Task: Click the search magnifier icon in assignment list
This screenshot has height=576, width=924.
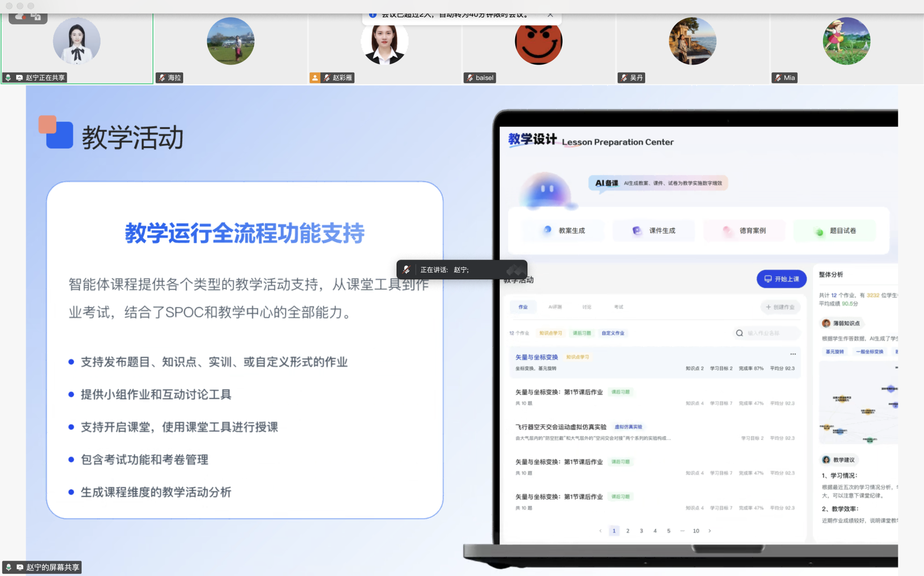Action: (x=739, y=333)
